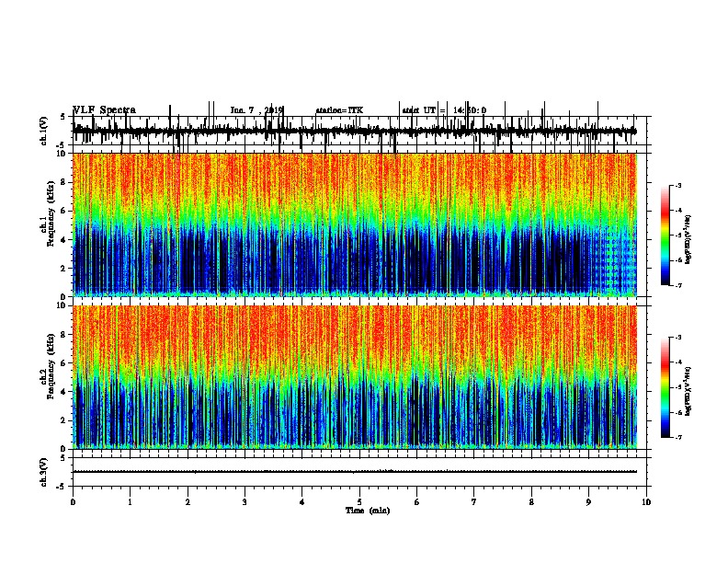Click the '10' kHz tick on ch.1 spectrogram
This screenshot has width=728, height=563.
(63, 154)
